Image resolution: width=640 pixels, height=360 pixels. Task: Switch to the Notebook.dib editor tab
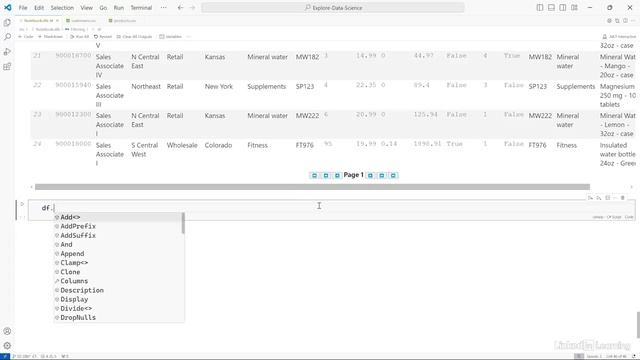[x=39, y=20]
